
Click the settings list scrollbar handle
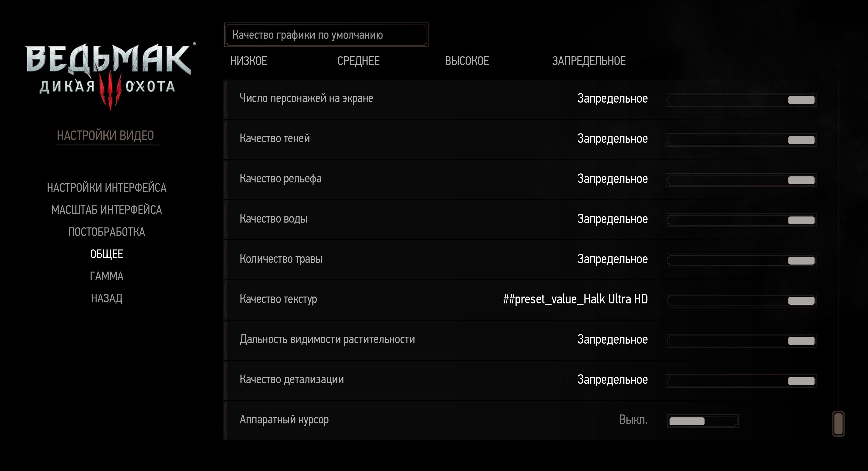point(838,423)
